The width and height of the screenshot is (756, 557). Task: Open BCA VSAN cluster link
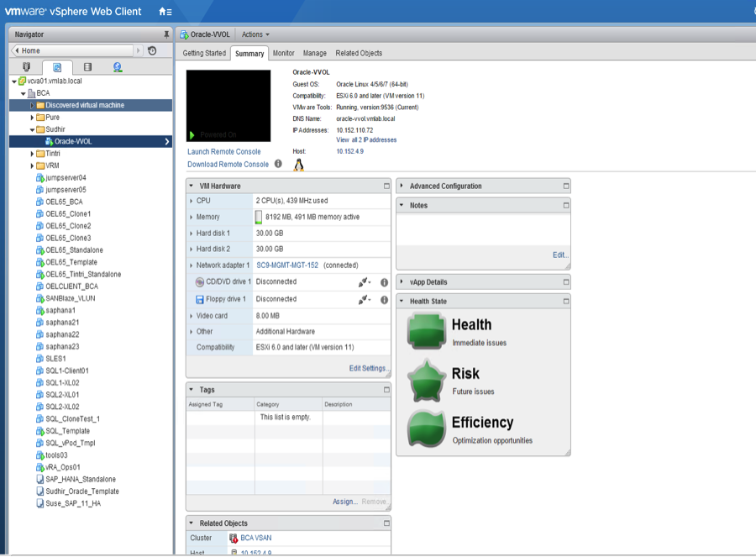pos(256,538)
